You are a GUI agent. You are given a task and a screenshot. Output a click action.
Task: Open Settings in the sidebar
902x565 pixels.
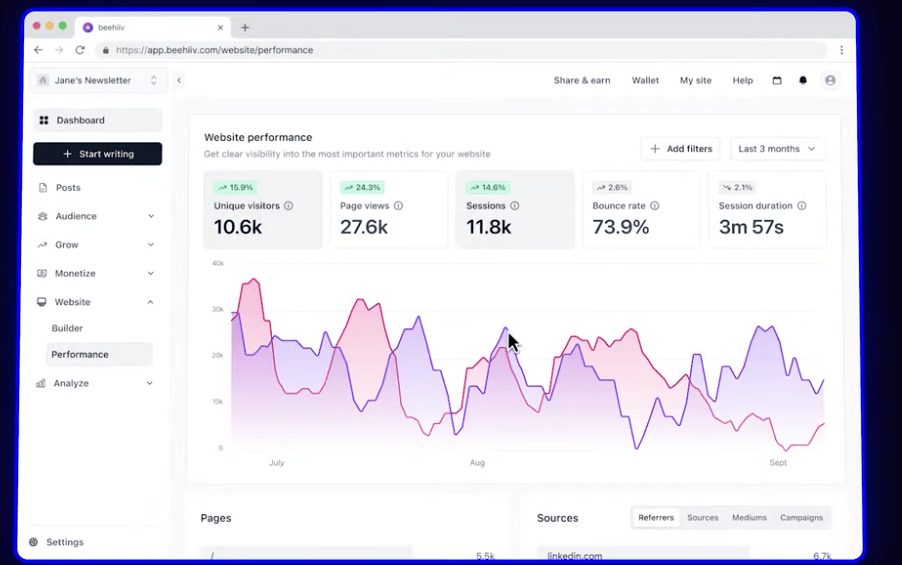point(64,542)
